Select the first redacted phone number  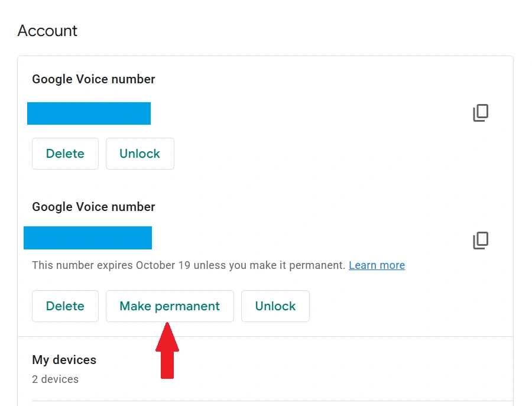[89, 113]
